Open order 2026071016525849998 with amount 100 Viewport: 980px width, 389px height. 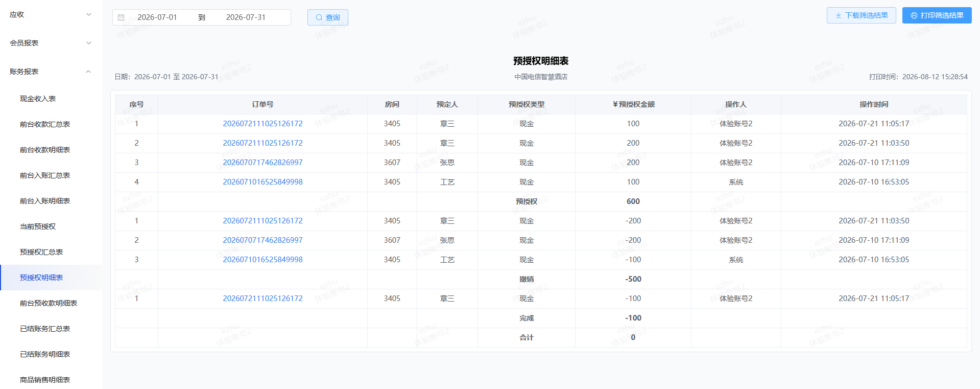pyautogui.click(x=262, y=182)
